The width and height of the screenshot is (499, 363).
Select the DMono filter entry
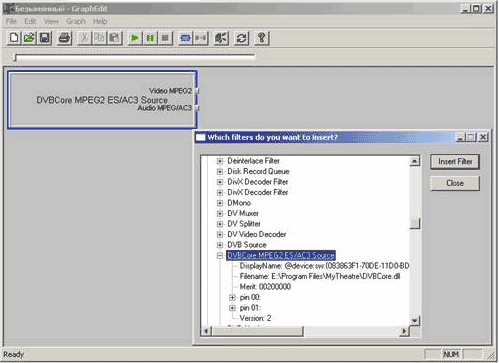point(239,203)
